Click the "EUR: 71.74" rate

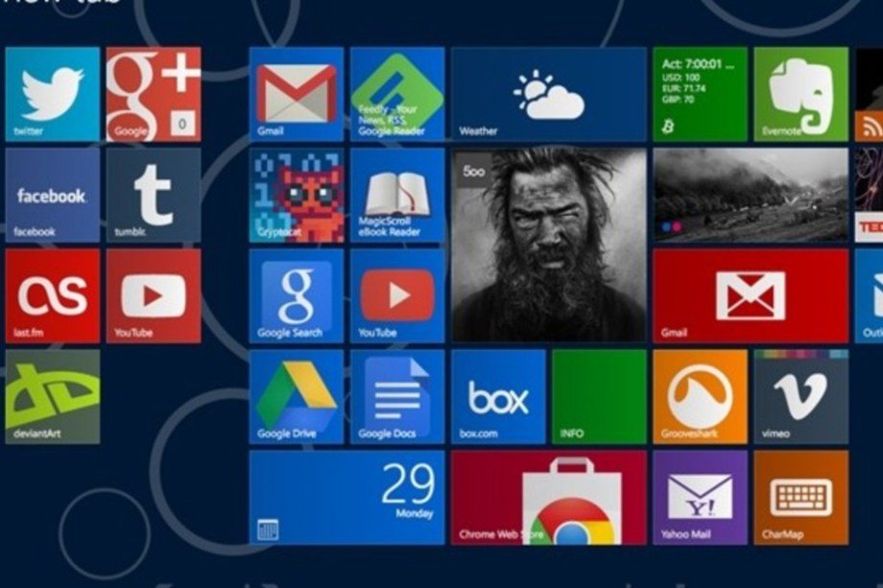point(683,88)
